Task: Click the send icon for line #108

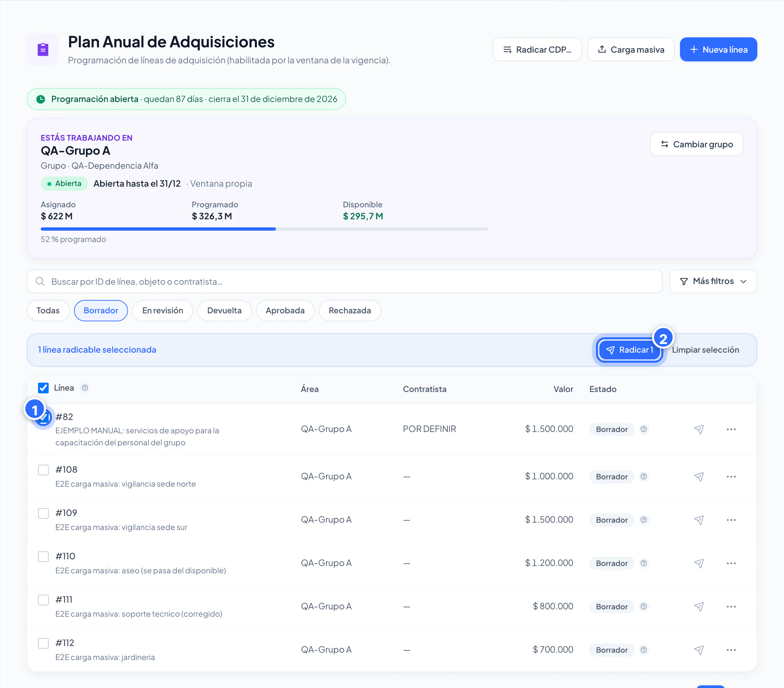Action: tap(699, 477)
